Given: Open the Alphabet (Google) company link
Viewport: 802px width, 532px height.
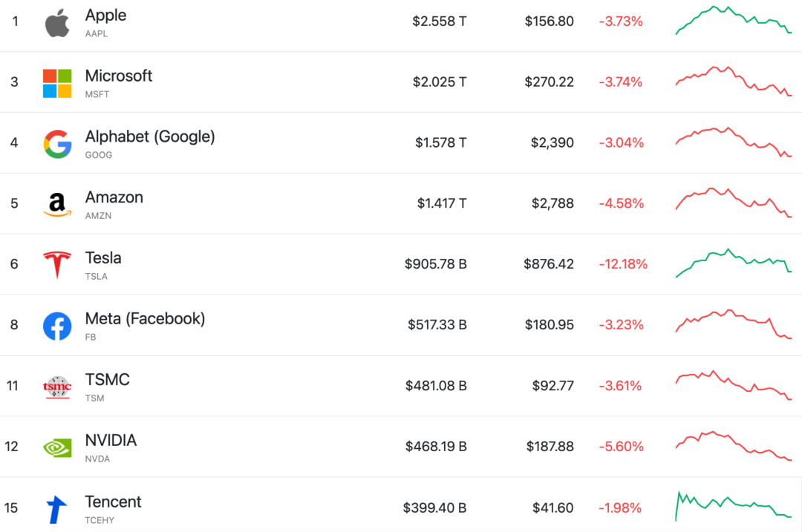Looking at the screenshot, I should [150, 137].
